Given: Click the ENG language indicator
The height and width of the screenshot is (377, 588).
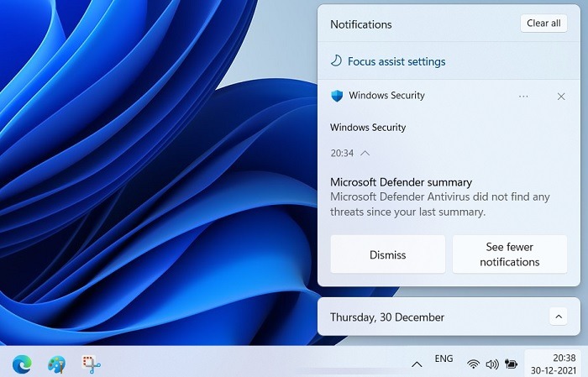Looking at the screenshot, I should tap(444, 359).
